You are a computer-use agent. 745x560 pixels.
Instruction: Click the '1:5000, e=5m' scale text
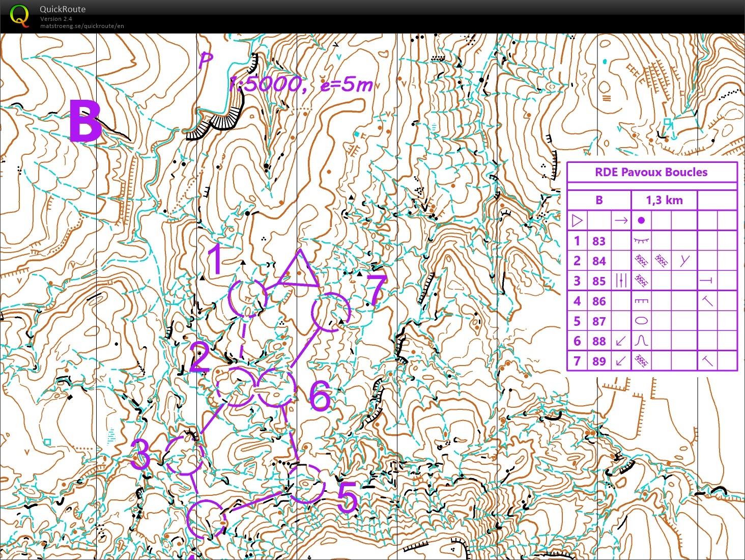tap(301, 83)
